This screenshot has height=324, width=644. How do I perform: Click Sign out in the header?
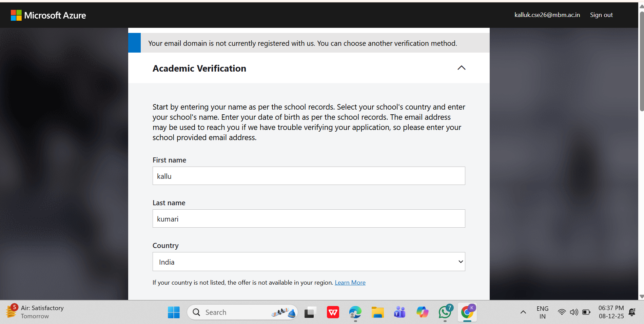click(x=601, y=15)
